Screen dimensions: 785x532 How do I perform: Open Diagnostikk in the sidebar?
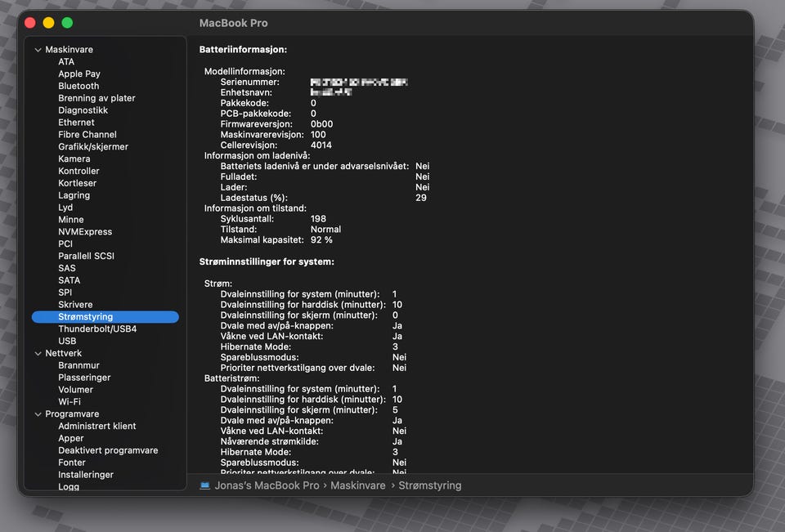(83, 110)
